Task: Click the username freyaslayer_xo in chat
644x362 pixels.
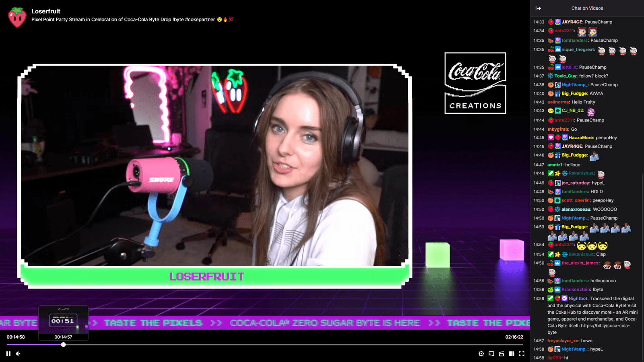Action: (x=563, y=341)
